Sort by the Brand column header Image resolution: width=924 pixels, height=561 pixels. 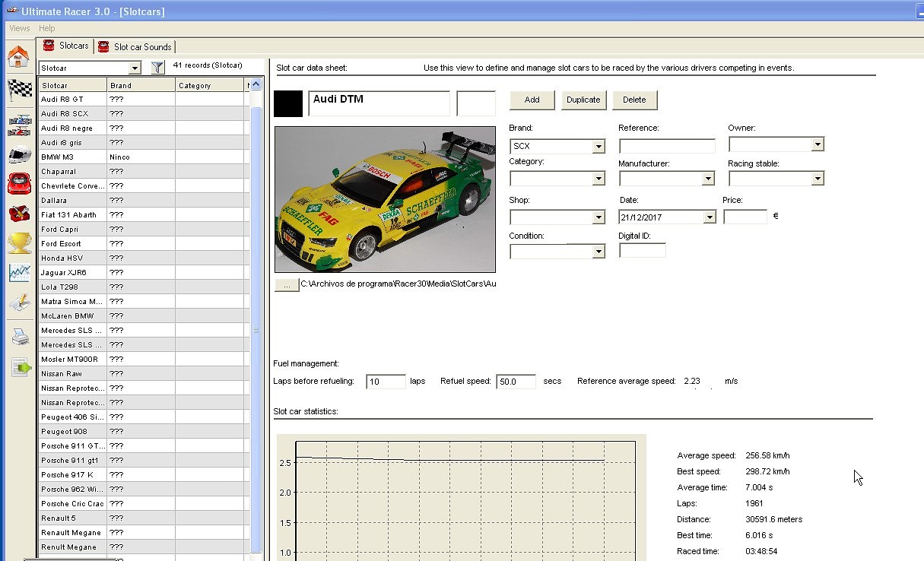tap(141, 85)
